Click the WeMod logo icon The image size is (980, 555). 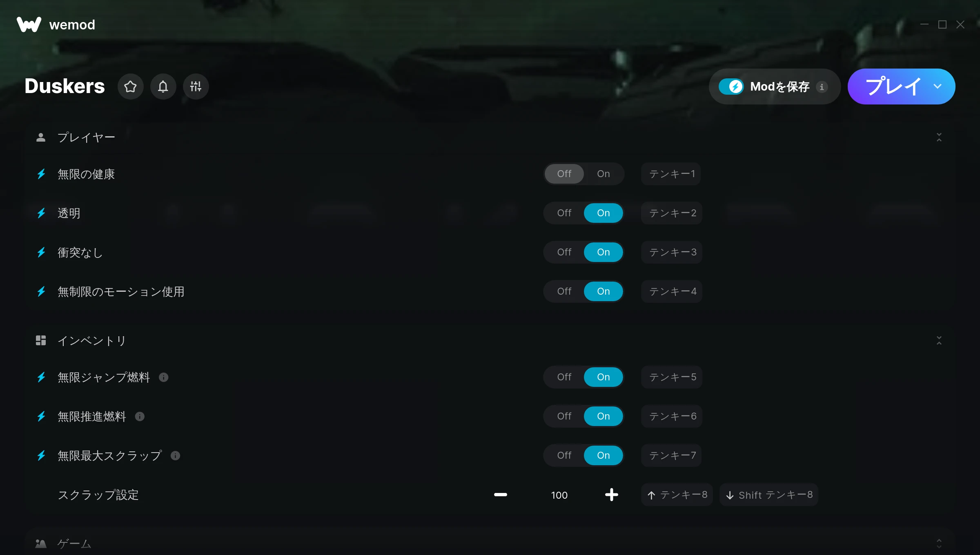(29, 24)
